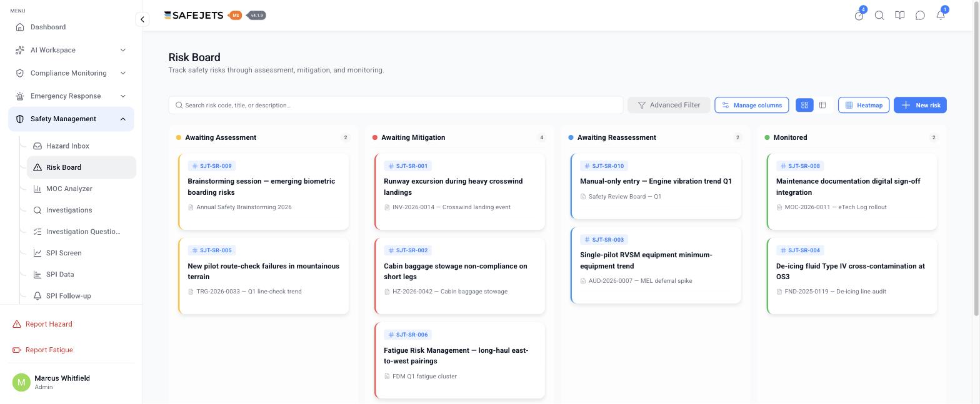Viewport: 980px width, 404px height.
Task: Click the MS orange badge
Action: pos(236,15)
